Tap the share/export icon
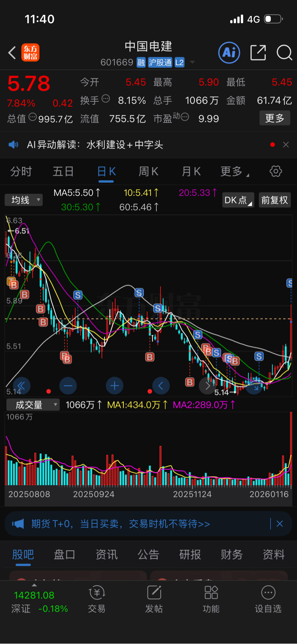 pyautogui.click(x=258, y=52)
